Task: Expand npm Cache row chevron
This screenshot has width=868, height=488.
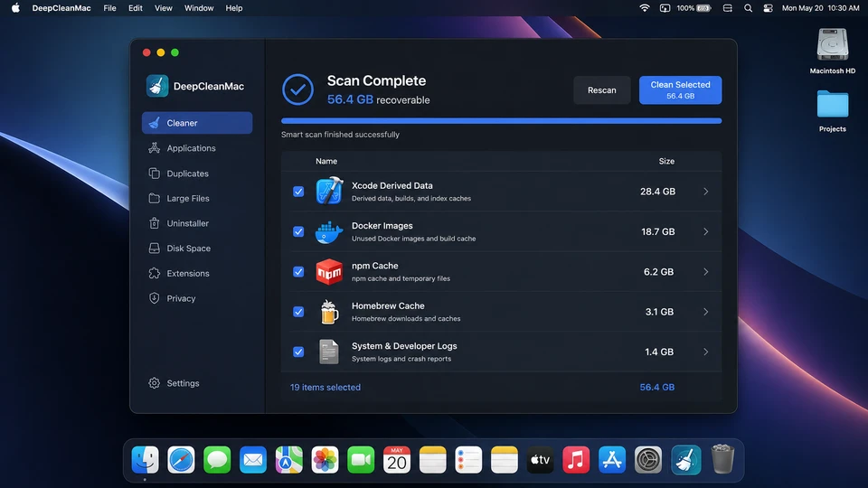Action: coord(706,272)
